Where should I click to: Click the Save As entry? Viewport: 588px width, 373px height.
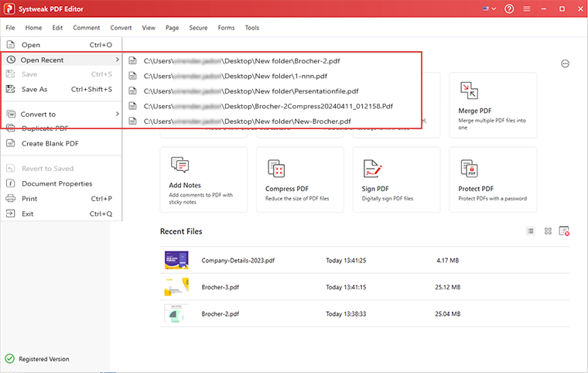pyautogui.click(x=61, y=89)
